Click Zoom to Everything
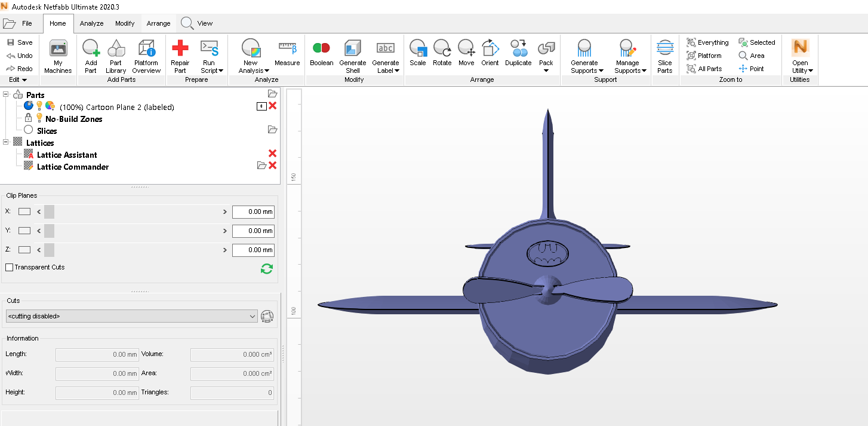The height and width of the screenshot is (426, 868). [x=708, y=42]
